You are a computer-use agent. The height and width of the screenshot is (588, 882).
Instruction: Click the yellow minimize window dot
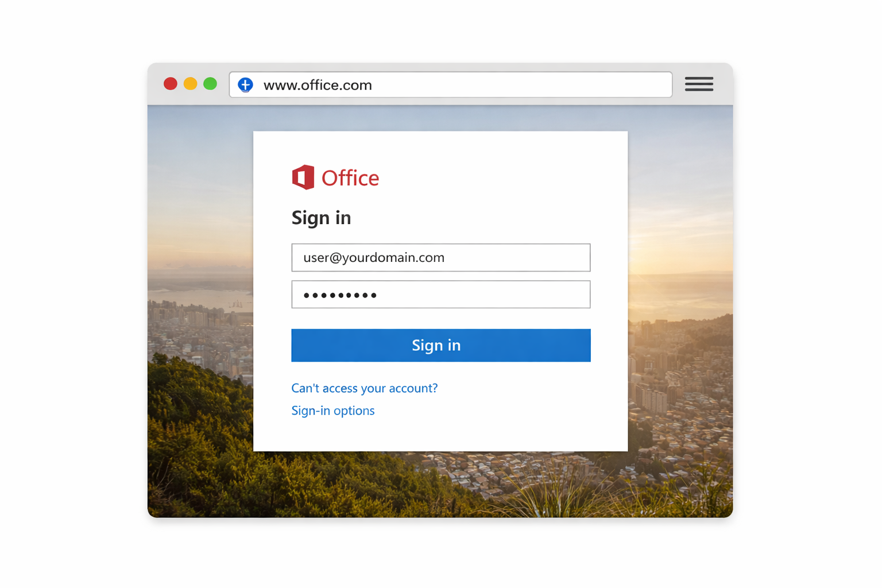[191, 84]
